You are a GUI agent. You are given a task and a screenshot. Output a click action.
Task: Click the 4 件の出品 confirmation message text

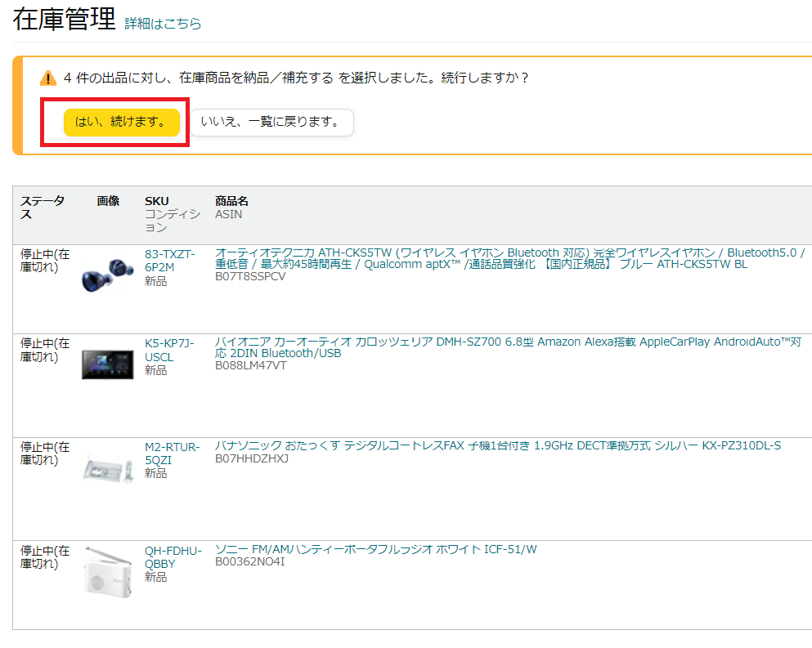point(296,78)
